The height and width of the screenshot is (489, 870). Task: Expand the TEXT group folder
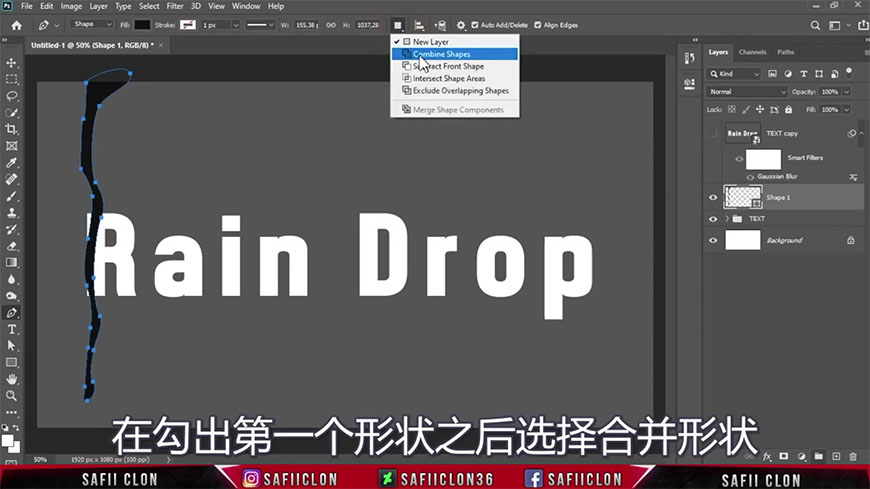coord(727,219)
